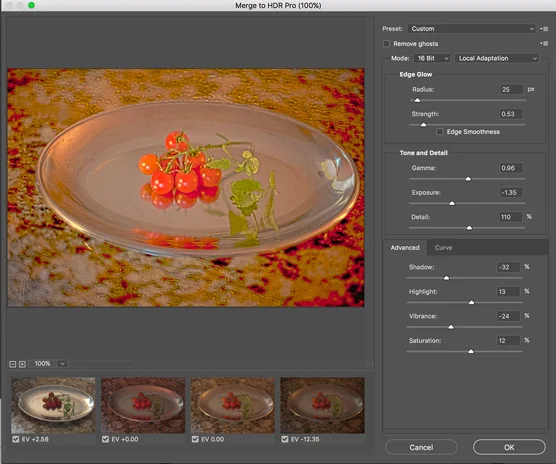Enable the Remove ghosts checkbox
The width and height of the screenshot is (556, 464).
point(386,44)
